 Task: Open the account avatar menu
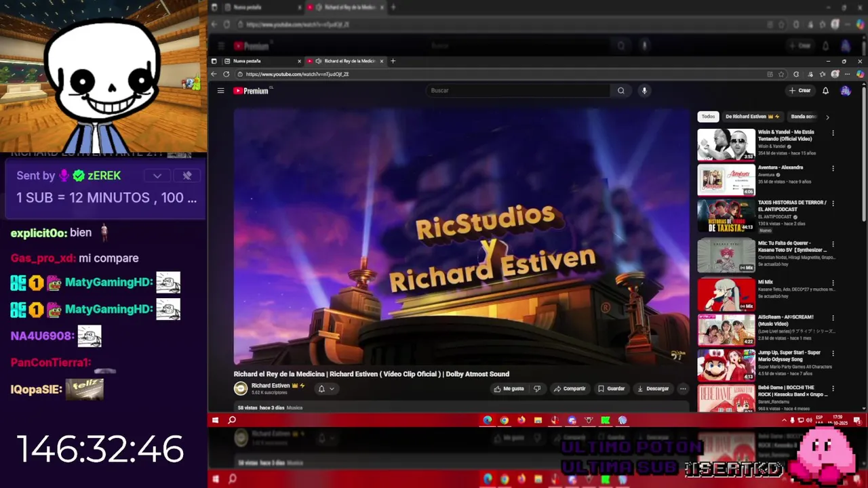pos(846,90)
